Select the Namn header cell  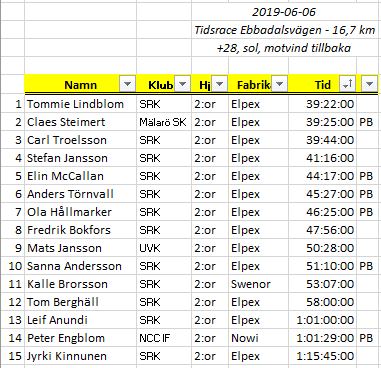[x=80, y=84]
